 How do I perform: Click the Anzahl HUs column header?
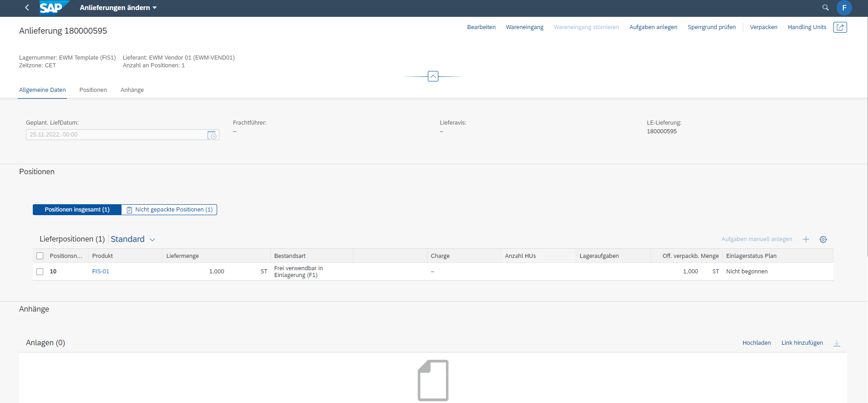[538, 256]
